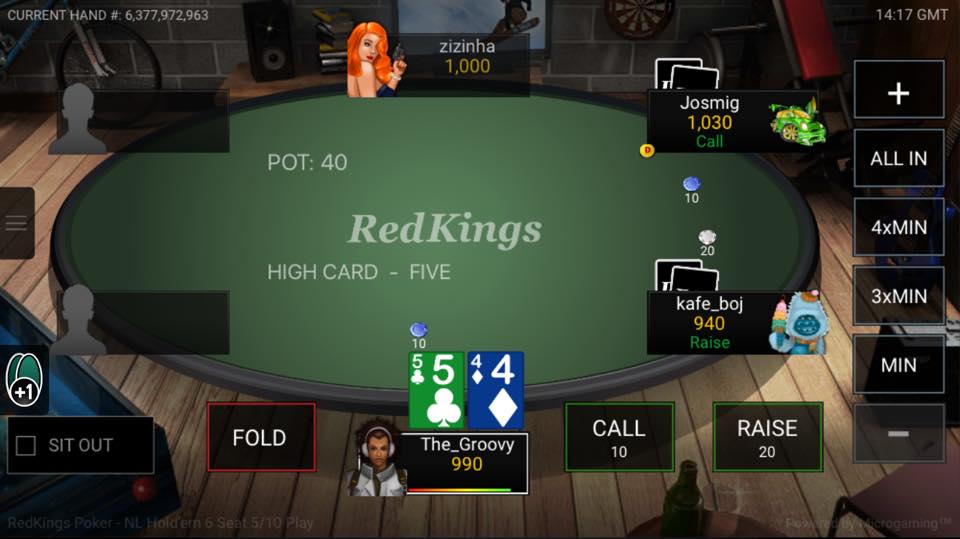The height and width of the screenshot is (539, 960).
Task: Click the five of clubs card
Action: click(x=437, y=390)
